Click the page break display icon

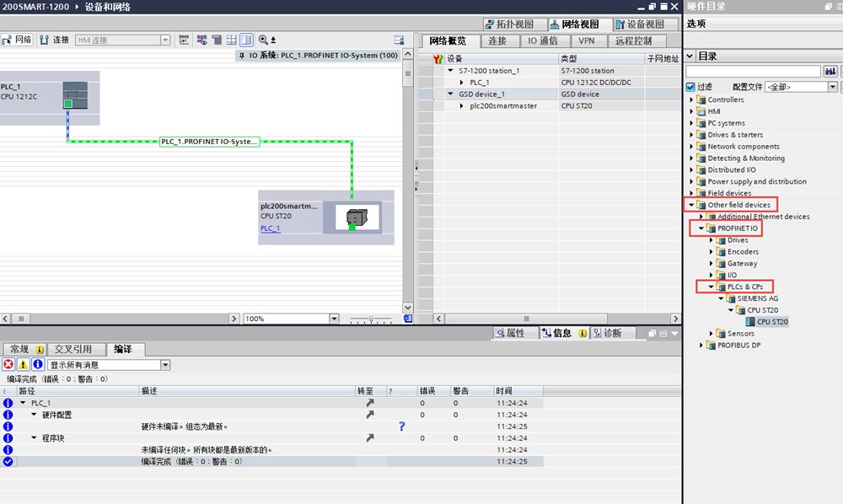coord(217,40)
